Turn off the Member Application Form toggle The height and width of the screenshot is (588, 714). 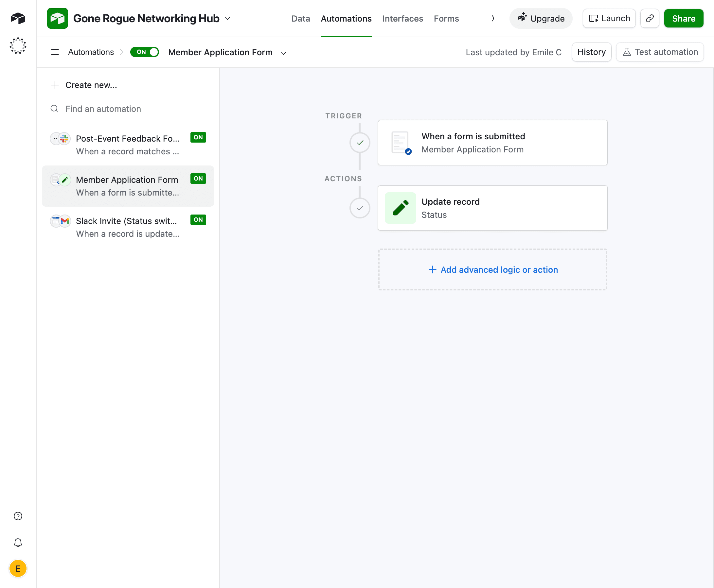pyautogui.click(x=145, y=52)
